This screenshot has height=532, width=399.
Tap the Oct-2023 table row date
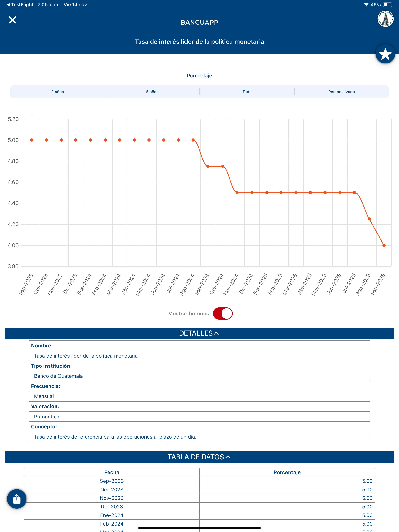(112, 489)
